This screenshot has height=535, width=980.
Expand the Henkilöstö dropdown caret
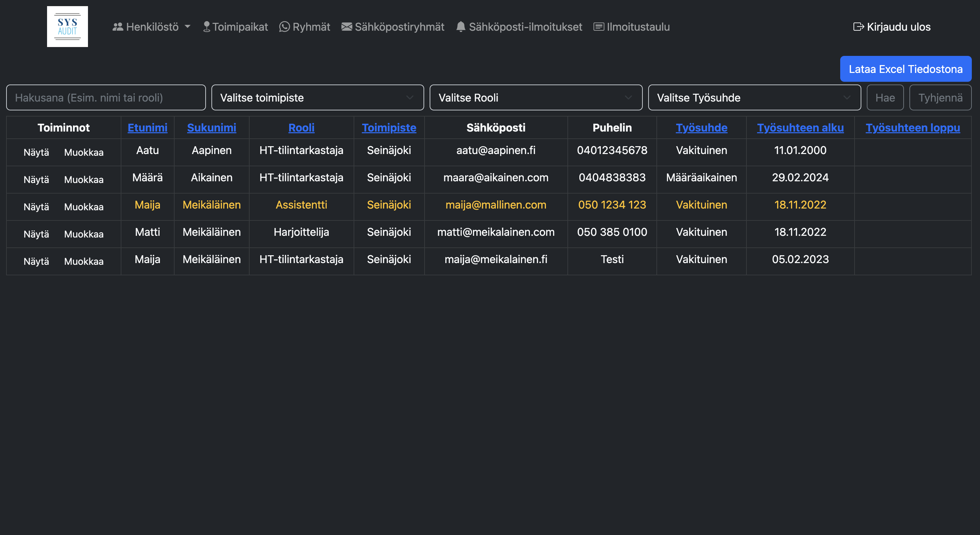pos(188,27)
